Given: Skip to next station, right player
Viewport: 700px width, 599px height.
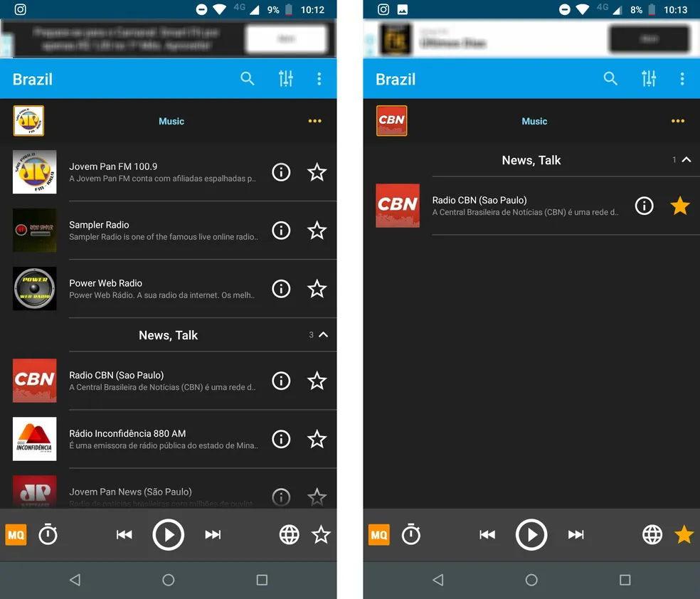Looking at the screenshot, I should coord(576,535).
